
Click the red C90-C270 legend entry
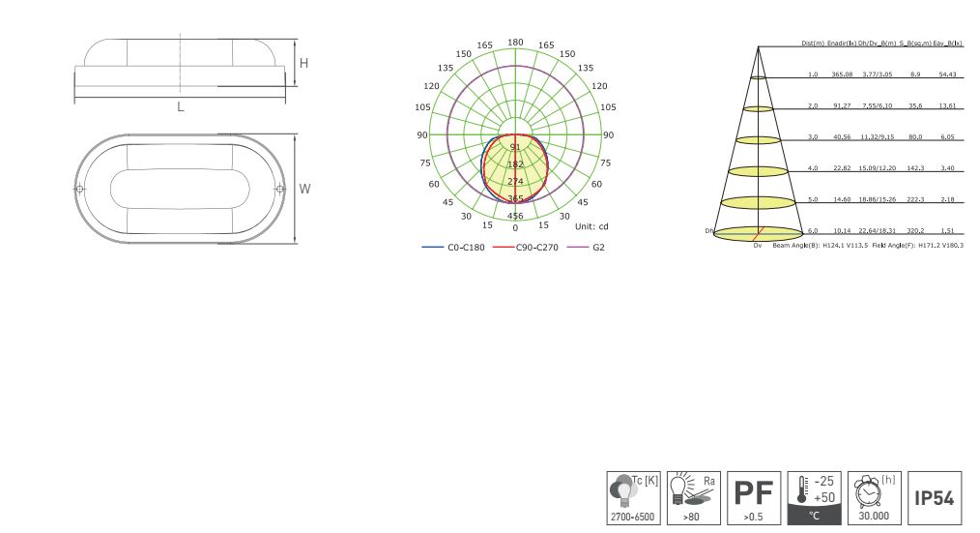coord(526,247)
